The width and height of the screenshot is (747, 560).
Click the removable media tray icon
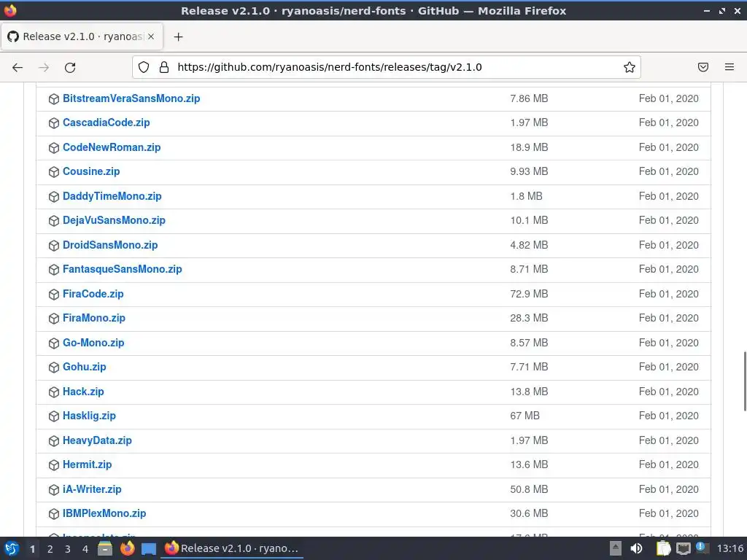pyautogui.click(x=616, y=548)
